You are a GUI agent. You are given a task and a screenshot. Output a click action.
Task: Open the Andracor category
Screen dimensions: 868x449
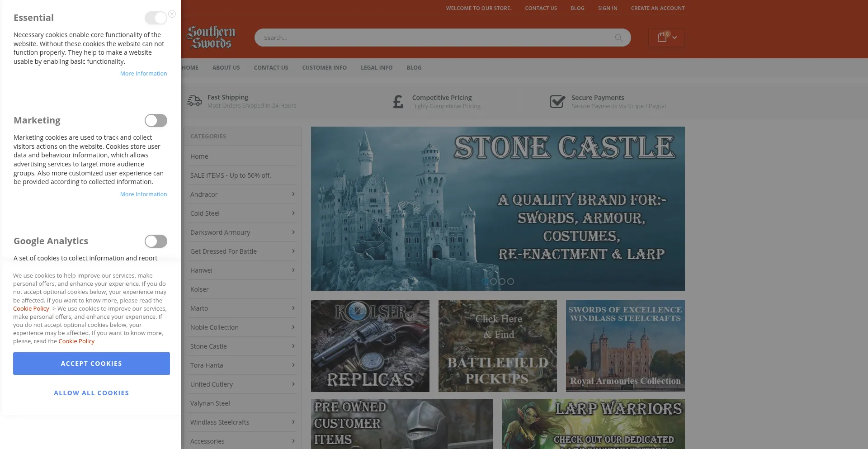click(x=204, y=194)
